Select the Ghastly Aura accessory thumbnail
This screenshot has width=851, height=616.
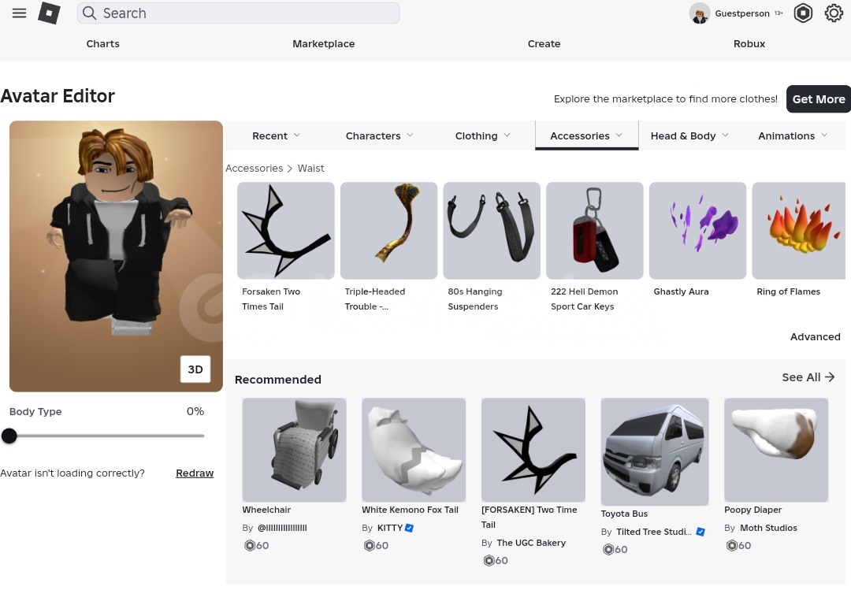pos(697,231)
